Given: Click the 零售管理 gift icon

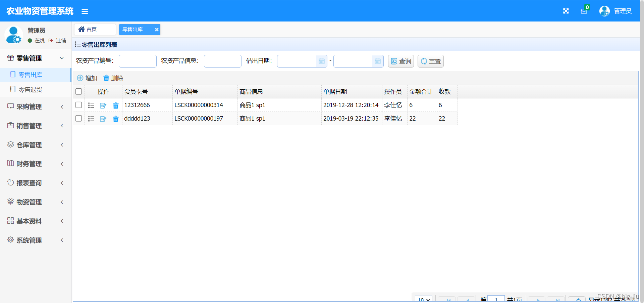Looking at the screenshot, I should 11,58.
